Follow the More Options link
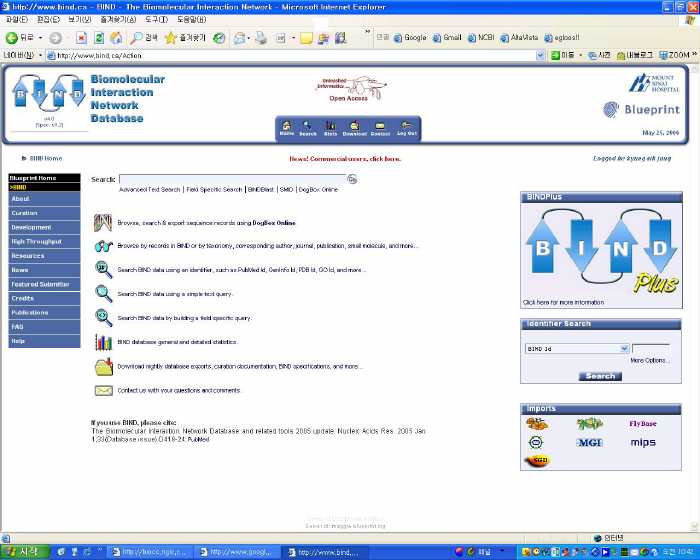Viewport: 700px width, 560px height. tap(650, 360)
